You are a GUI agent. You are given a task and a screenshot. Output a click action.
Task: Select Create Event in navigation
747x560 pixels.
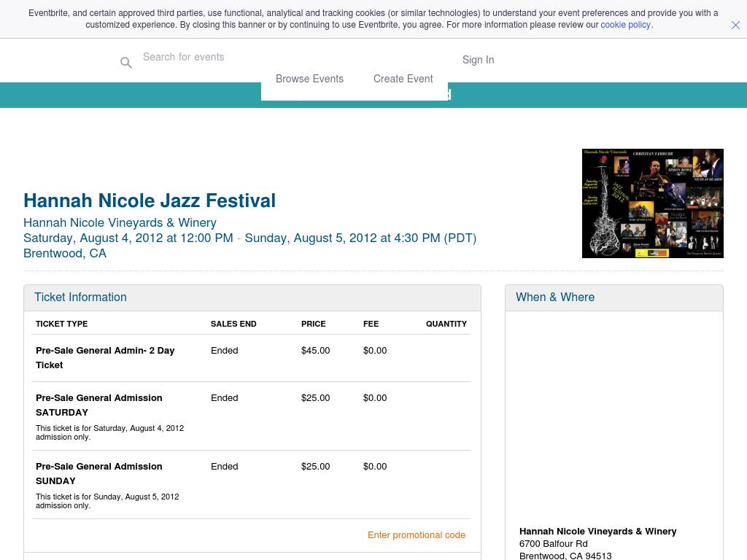[403, 79]
